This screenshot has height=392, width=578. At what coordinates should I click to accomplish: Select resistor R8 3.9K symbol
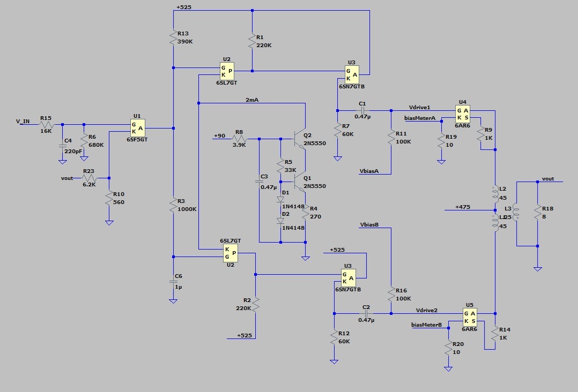(239, 139)
